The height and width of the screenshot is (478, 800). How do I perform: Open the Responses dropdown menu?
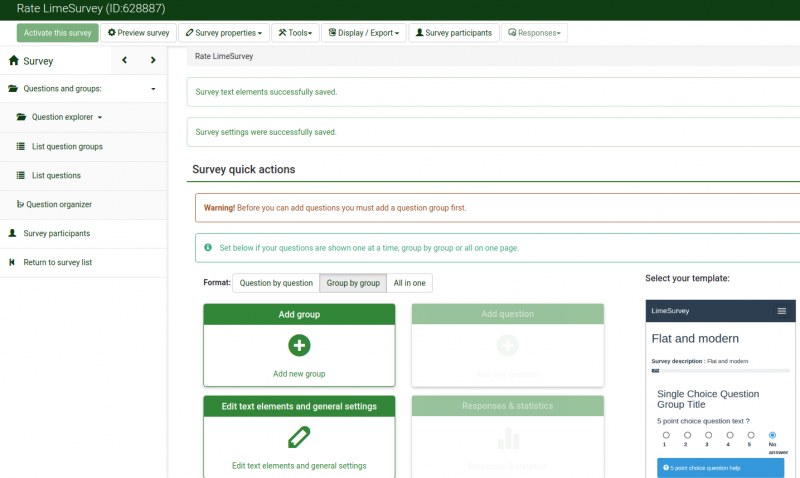534,33
